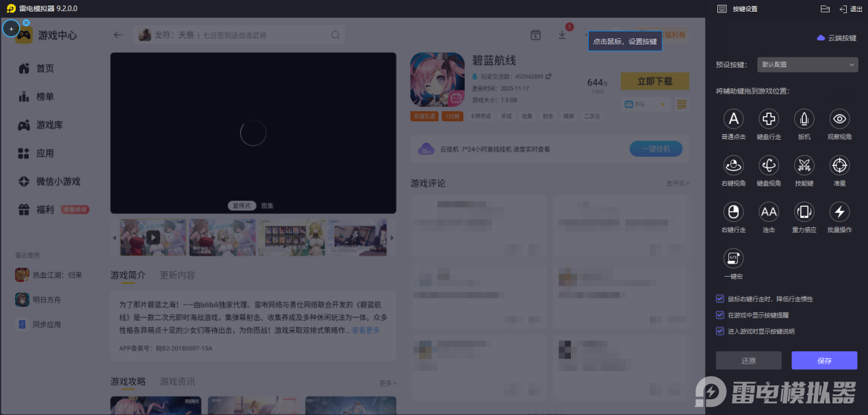Screen dimensions: 868x415
Task: Select the 扳机 trigger key
Action: (804, 119)
